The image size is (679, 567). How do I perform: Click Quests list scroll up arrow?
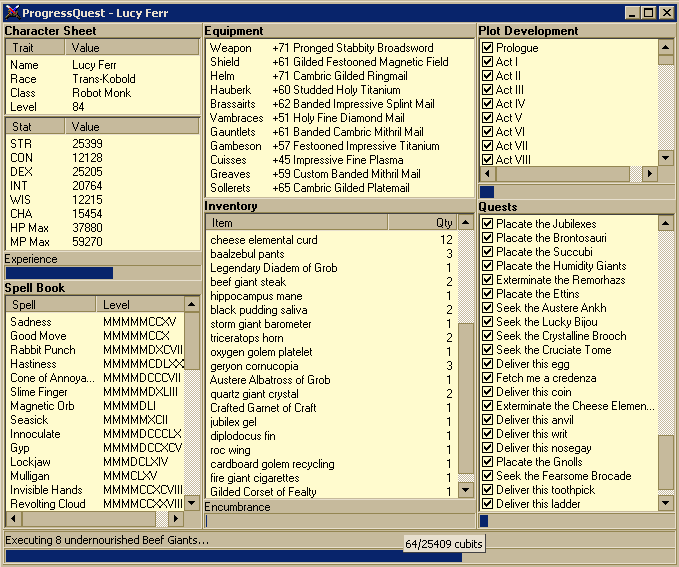coord(666,223)
